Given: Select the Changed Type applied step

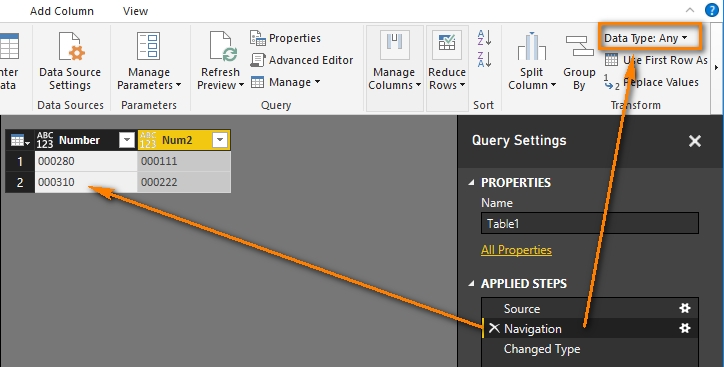Looking at the screenshot, I should pos(590,349).
